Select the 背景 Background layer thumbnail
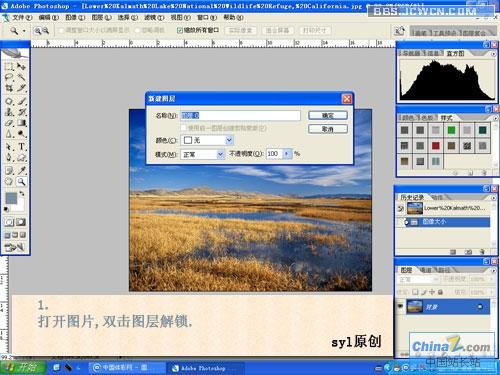The width and height of the screenshot is (500, 375). click(415, 307)
